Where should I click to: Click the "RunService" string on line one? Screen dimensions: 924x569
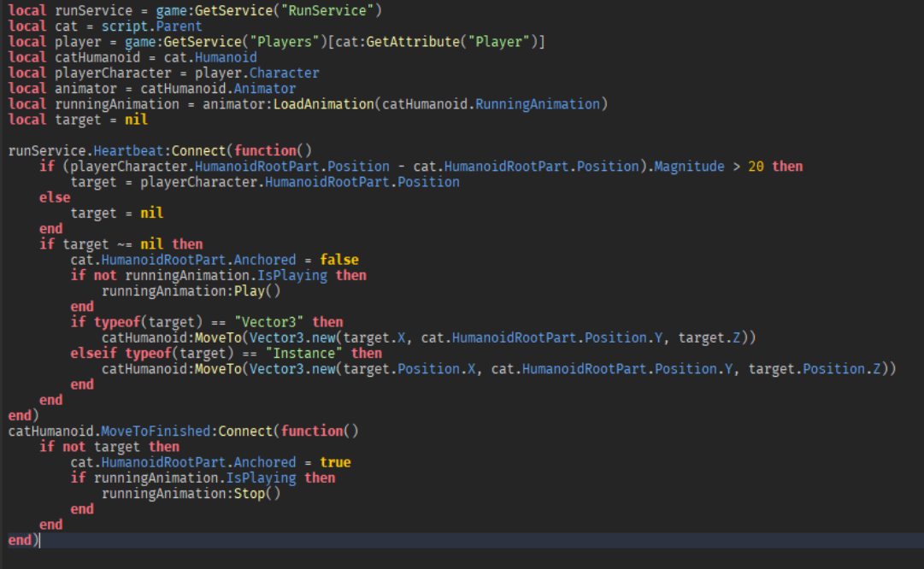[325, 10]
